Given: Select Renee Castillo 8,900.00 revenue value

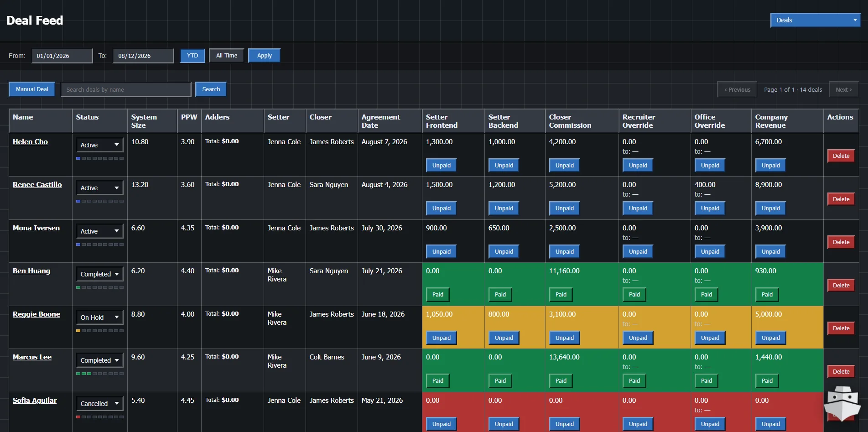Looking at the screenshot, I should [x=769, y=185].
